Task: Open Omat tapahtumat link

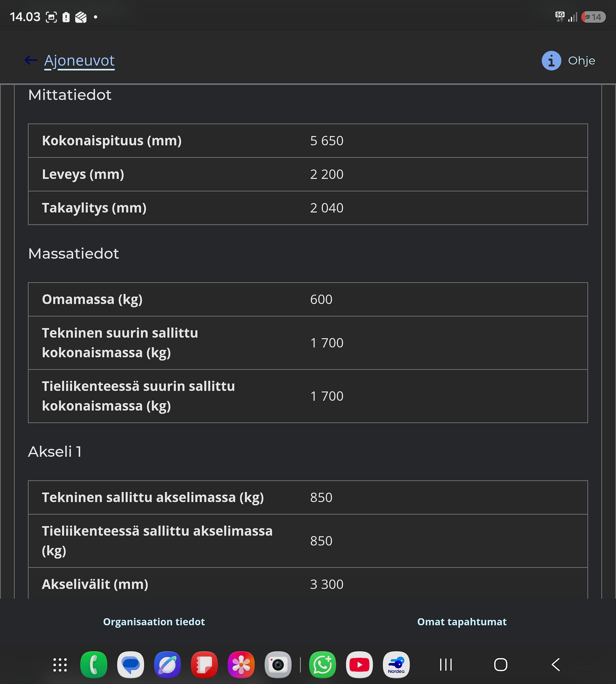Action: tap(462, 622)
